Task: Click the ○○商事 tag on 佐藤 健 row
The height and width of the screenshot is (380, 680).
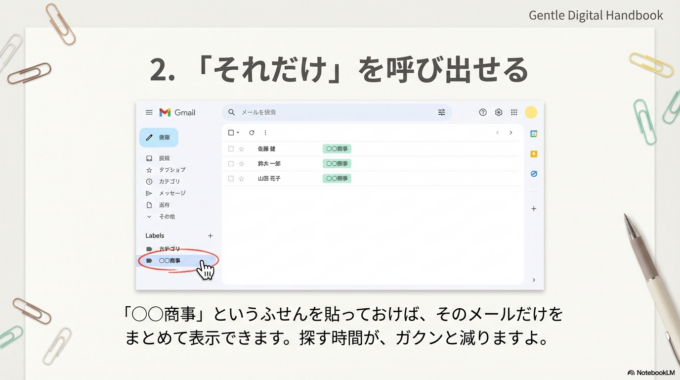Action: coord(337,149)
